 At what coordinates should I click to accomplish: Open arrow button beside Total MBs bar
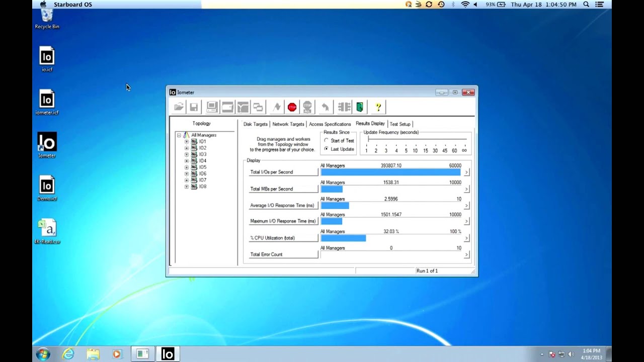click(466, 189)
